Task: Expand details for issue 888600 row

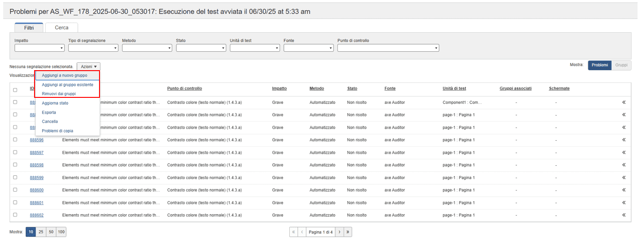Action: point(624,190)
